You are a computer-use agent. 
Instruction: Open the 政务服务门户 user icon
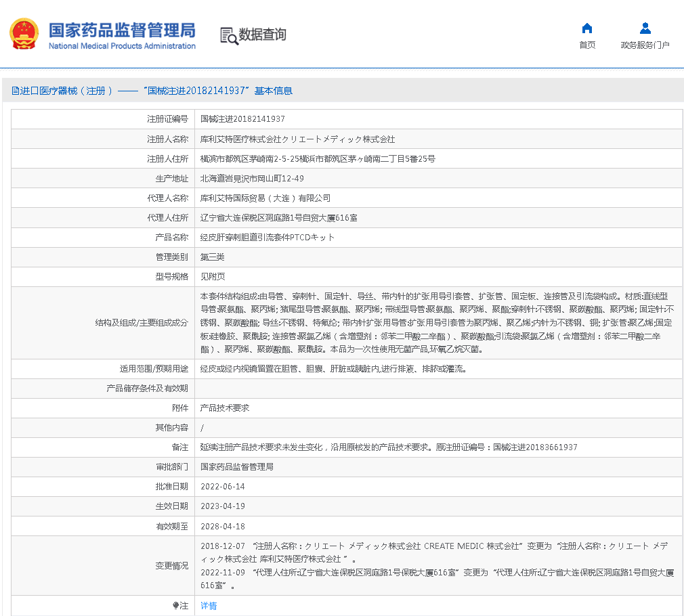[645, 28]
